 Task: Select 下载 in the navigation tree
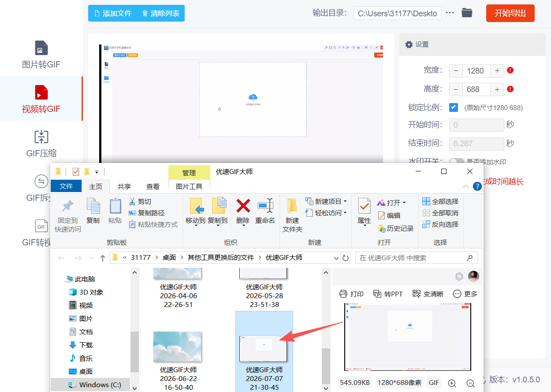click(81, 345)
